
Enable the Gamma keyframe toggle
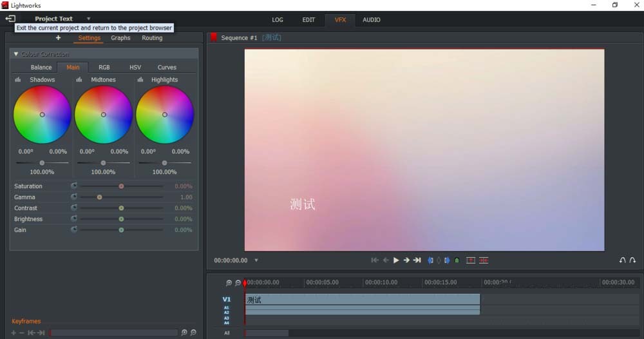tap(74, 197)
